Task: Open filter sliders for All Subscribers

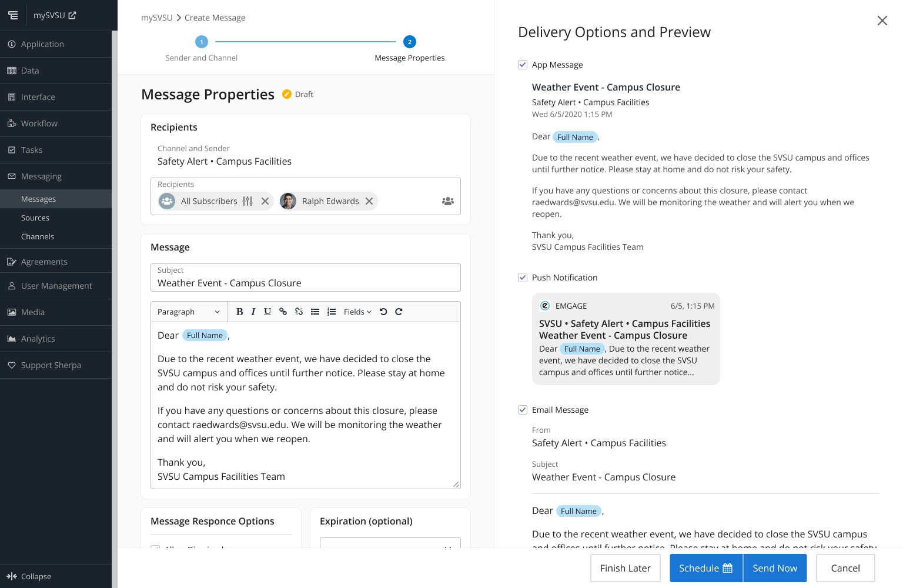Action: coord(248,201)
